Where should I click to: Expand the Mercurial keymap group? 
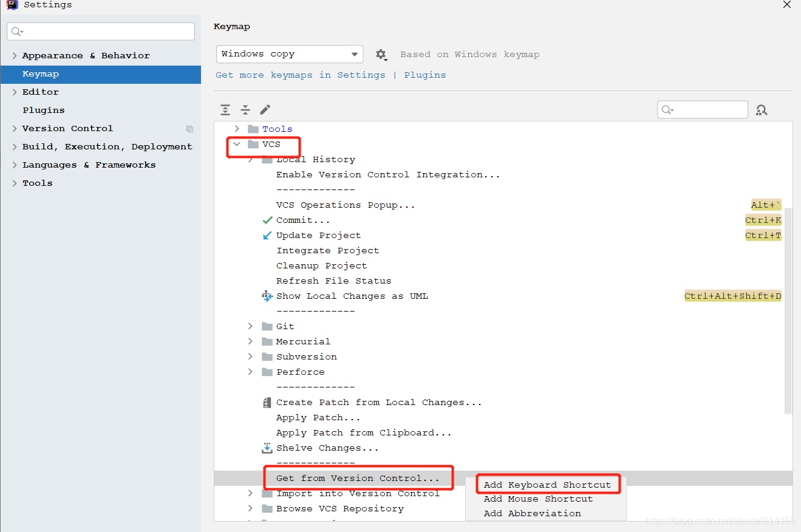pyautogui.click(x=250, y=341)
